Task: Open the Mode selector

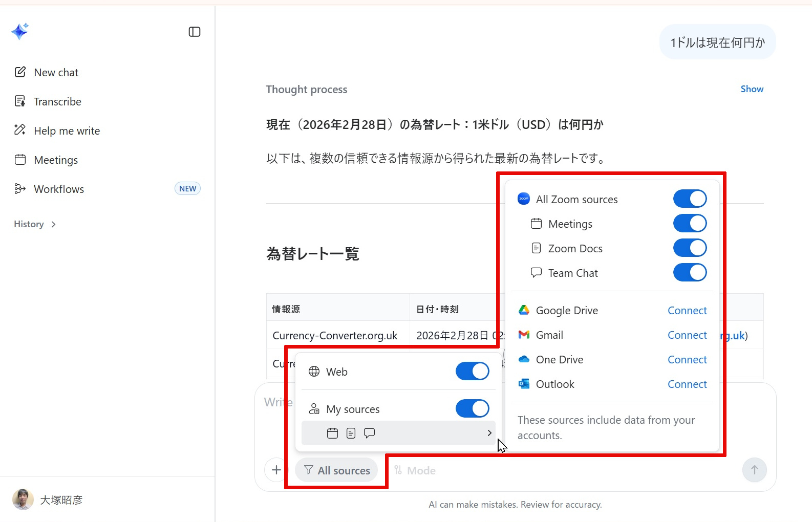Action: pyautogui.click(x=415, y=470)
